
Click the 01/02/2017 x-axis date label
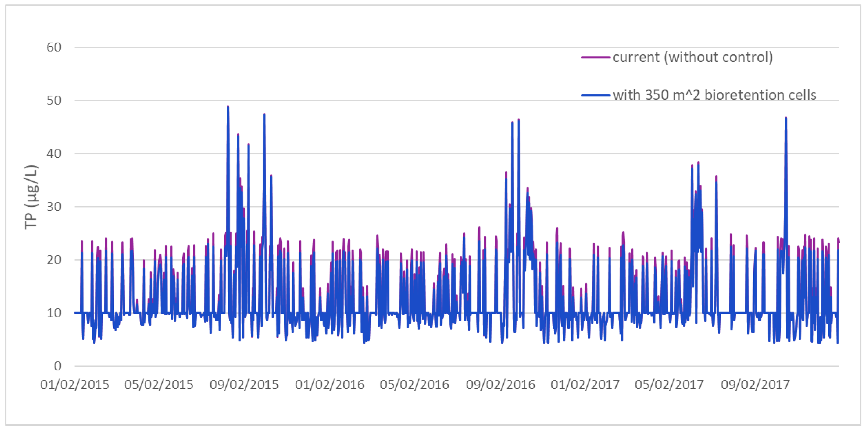585,385
